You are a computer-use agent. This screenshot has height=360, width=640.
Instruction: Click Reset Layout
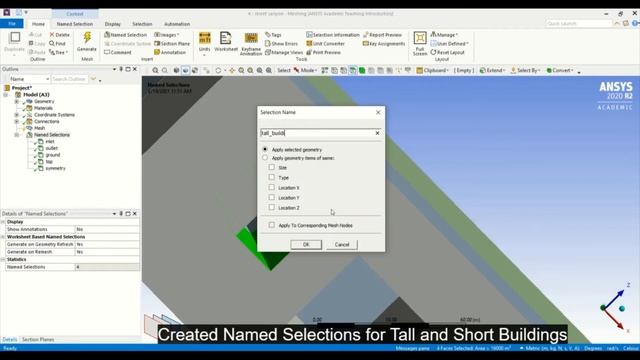447,52
